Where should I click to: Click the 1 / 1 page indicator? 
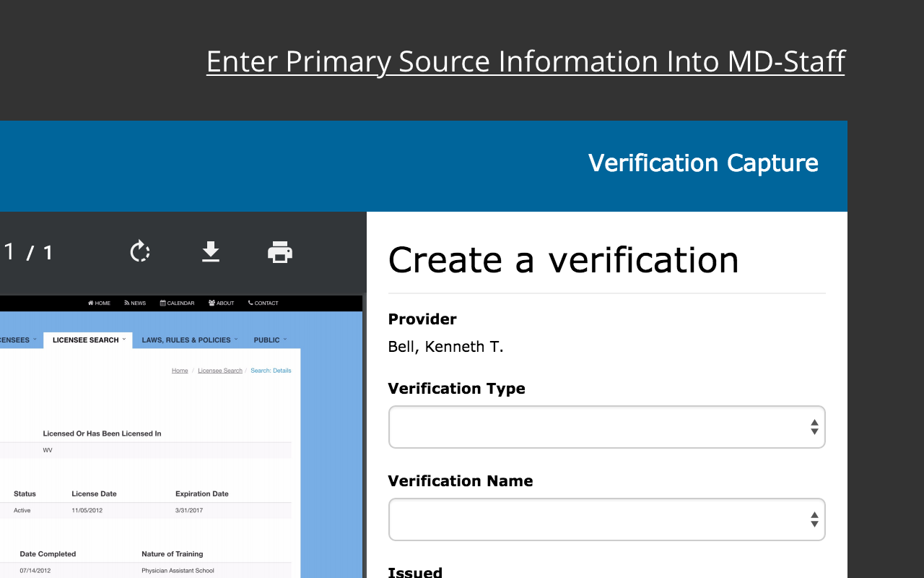tap(29, 251)
